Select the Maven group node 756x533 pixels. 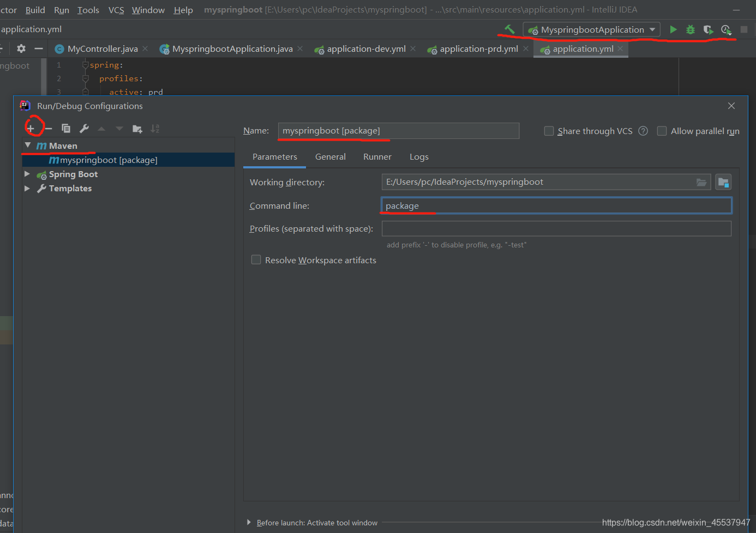[63, 146]
